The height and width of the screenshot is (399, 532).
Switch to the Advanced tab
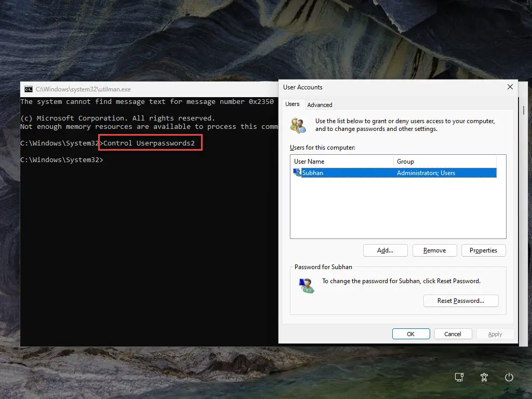[320, 104]
